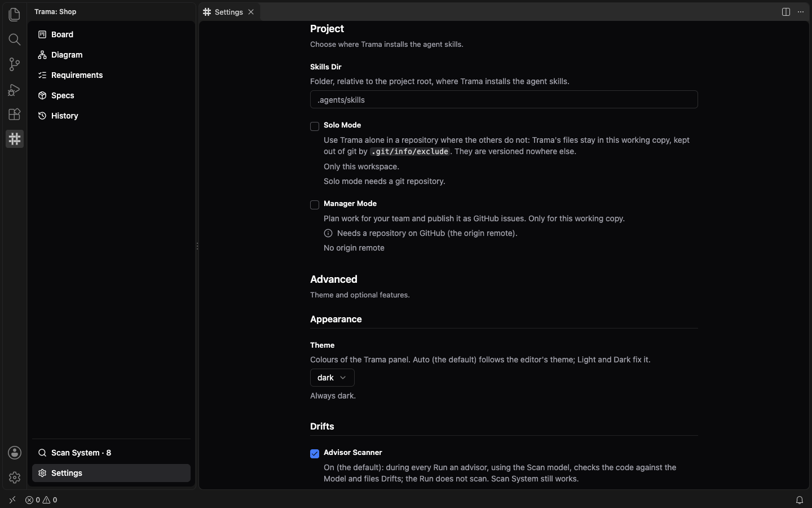
Task: Open Board in the Trama sidebar
Action: click(x=111, y=34)
